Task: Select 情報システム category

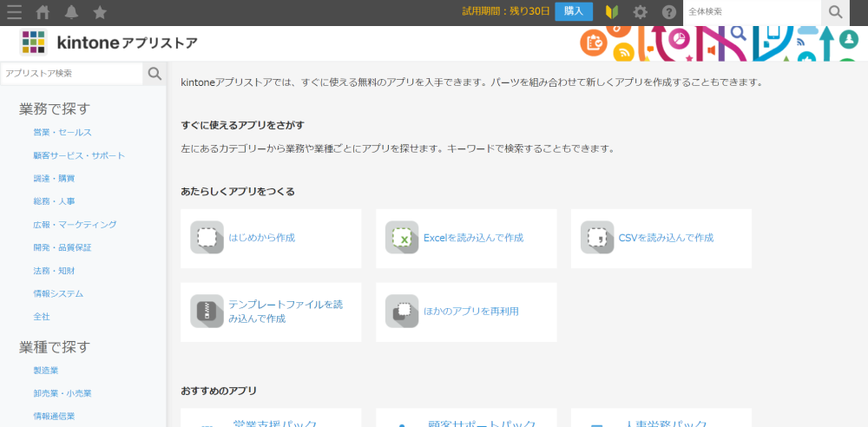Action: click(x=58, y=293)
